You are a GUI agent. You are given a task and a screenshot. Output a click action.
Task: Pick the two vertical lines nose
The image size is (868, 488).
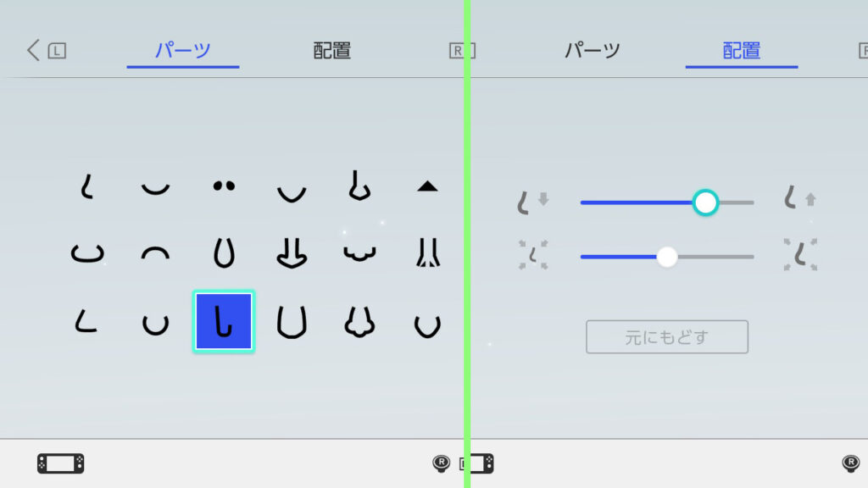pos(427,252)
